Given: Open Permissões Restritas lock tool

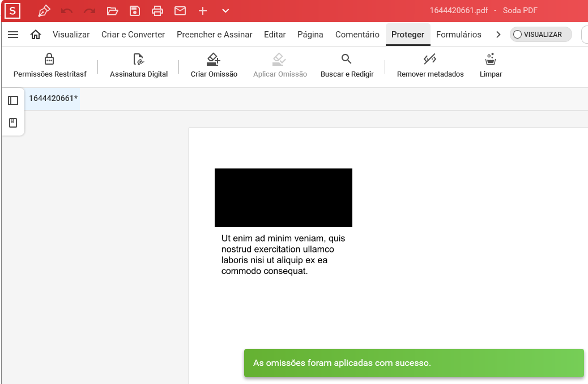Looking at the screenshot, I should coord(50,65).
